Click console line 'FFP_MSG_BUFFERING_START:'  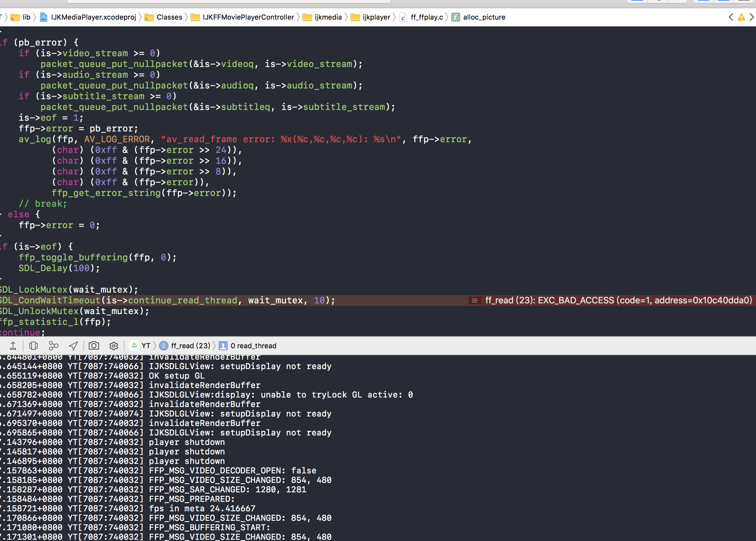pyautogui.click(x=210, y=528)
